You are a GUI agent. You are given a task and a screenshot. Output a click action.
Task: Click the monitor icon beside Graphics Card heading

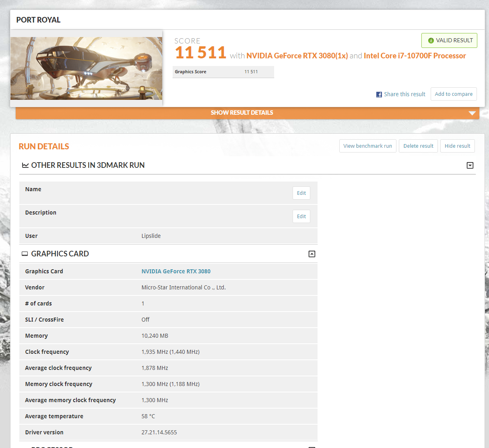(25, 254)
